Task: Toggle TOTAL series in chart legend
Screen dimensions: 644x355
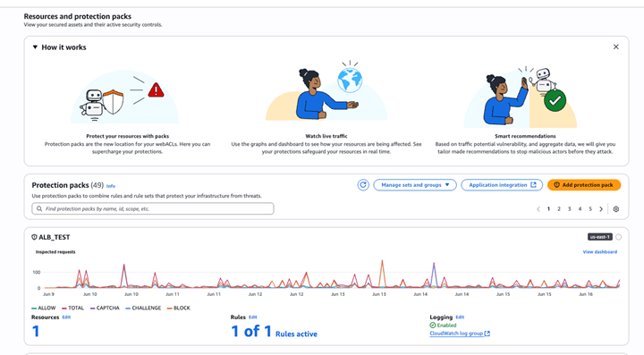Action: coord(72,308)
